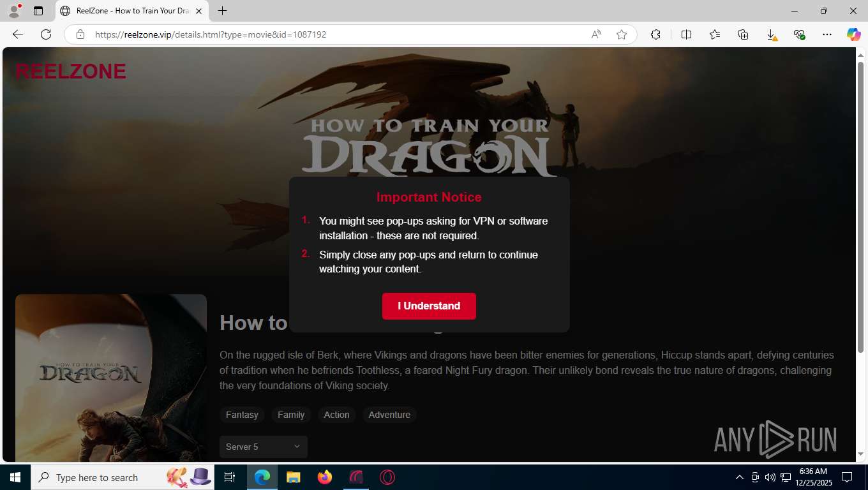Screen dimensions: 868x490
Task: Switch to the ReelZone tab
Action: point(131,11)
